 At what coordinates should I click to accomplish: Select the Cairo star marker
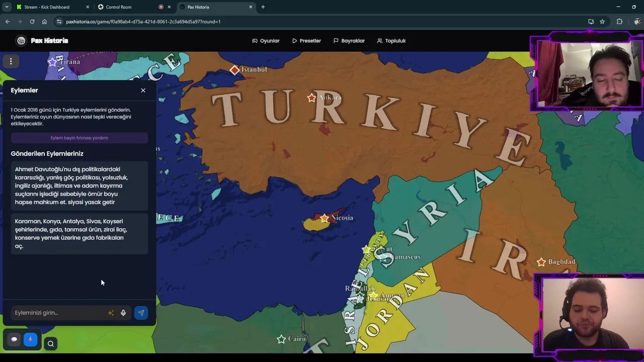point(281,339)
